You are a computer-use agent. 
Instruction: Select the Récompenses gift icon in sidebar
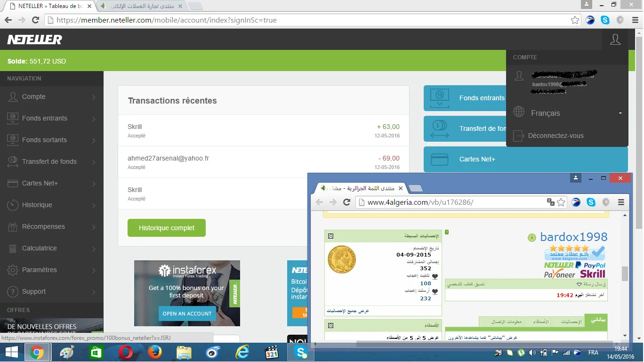[x=13, y=227]
